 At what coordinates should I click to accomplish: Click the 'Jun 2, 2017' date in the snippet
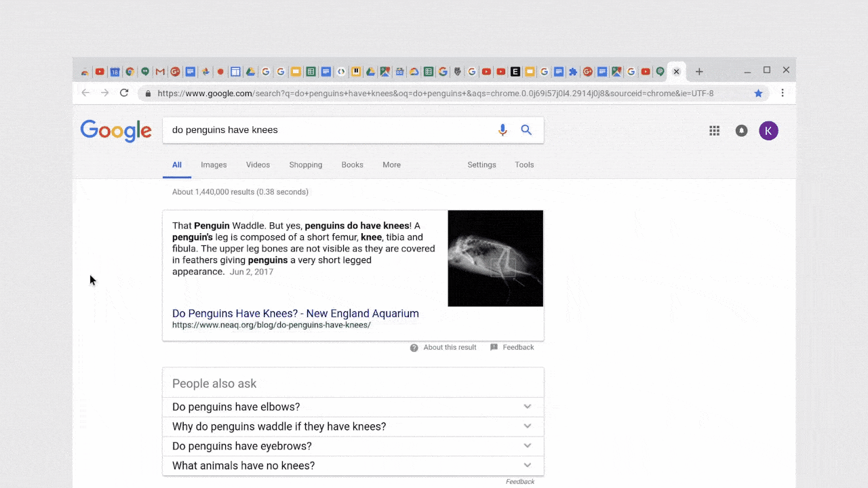click(252, 272)
